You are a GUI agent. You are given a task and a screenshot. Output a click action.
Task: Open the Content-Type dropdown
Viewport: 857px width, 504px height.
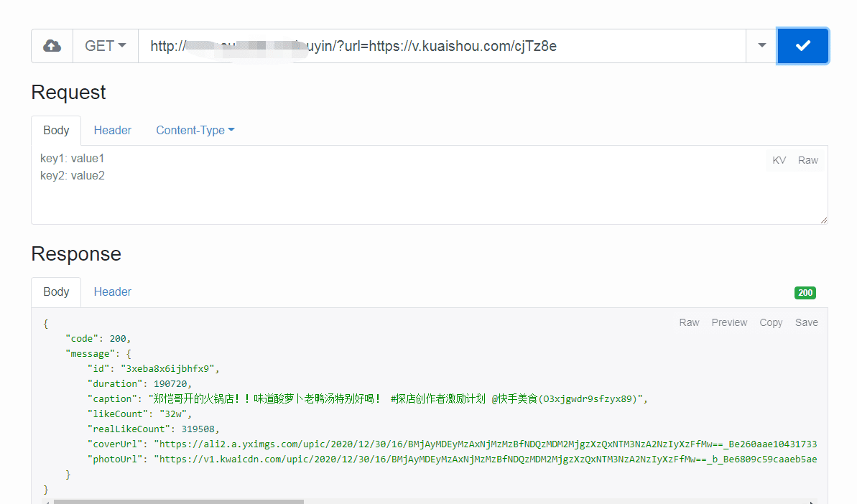pyautogui.click(x=195, y=131)
